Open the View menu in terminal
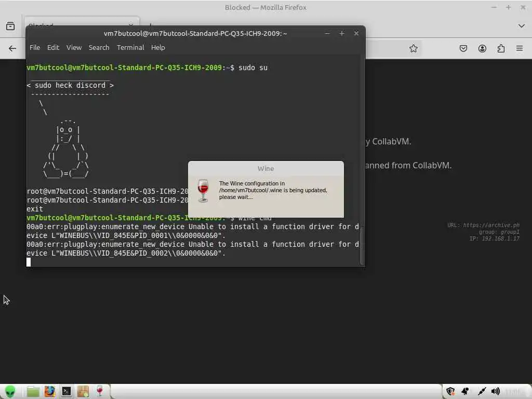The width and height of the screenshot is (532, 399). pyautogui.click(x=74, y=47)
